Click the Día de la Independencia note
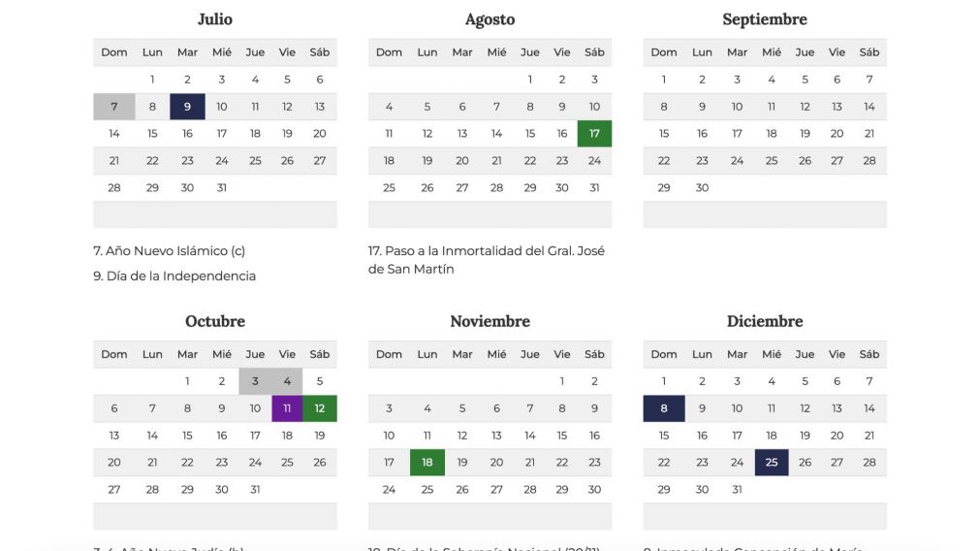The width and height of the screenshot is (980, 551). [175, 275]
